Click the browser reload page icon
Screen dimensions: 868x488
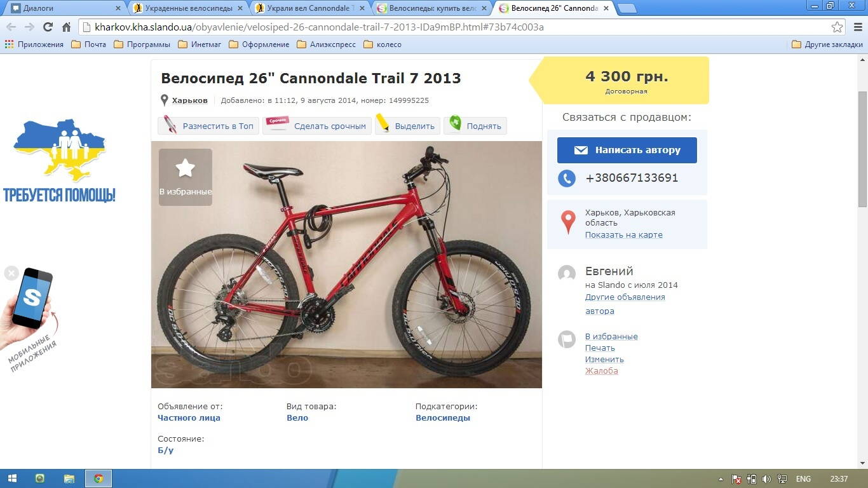tap(48, 27)
